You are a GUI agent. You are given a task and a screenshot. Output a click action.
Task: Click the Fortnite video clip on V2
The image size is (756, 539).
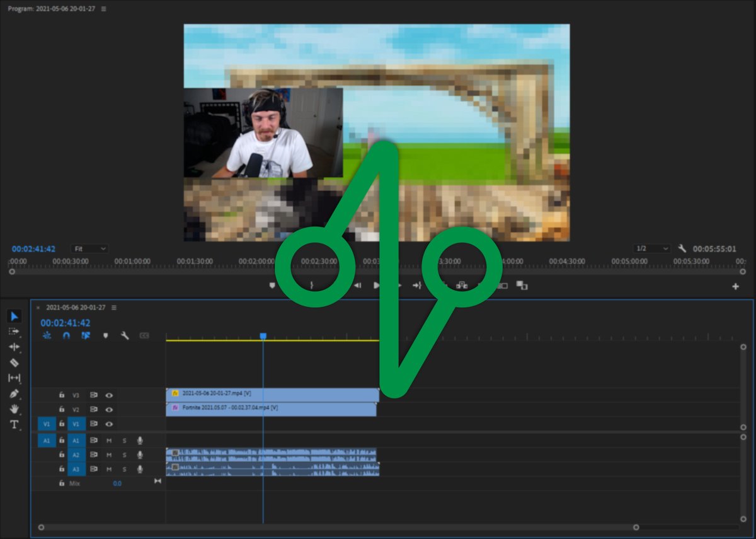tap(271, 409)
